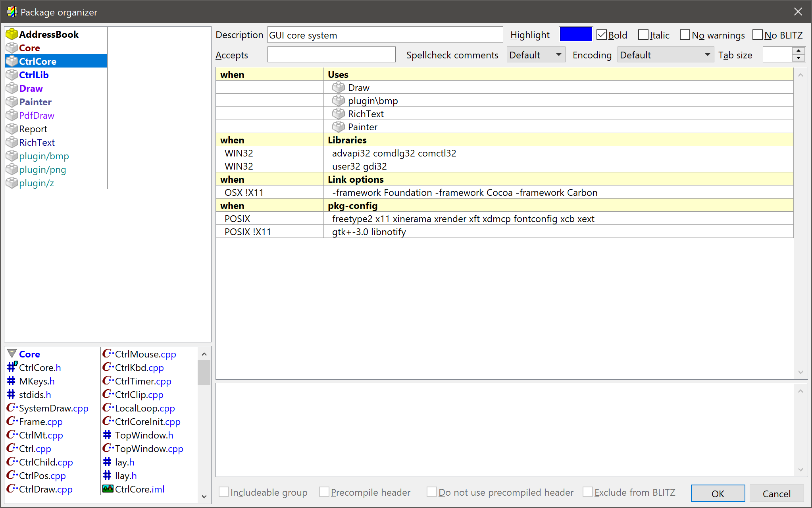Click the PdfDraw package icon

(12, 116)
